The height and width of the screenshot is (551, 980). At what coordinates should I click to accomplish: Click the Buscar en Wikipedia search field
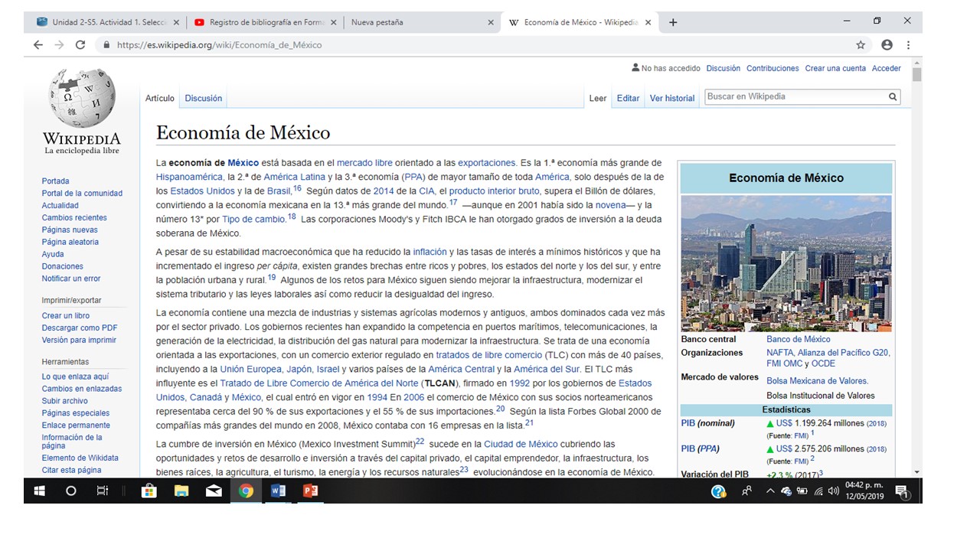point(794,97)
